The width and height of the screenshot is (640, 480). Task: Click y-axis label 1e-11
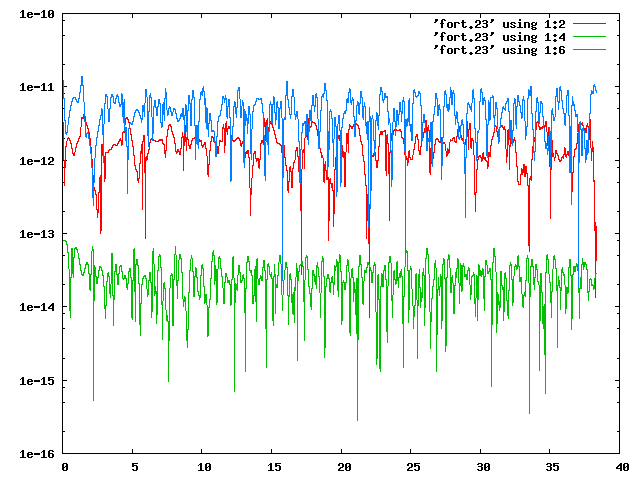pos(37,87)
